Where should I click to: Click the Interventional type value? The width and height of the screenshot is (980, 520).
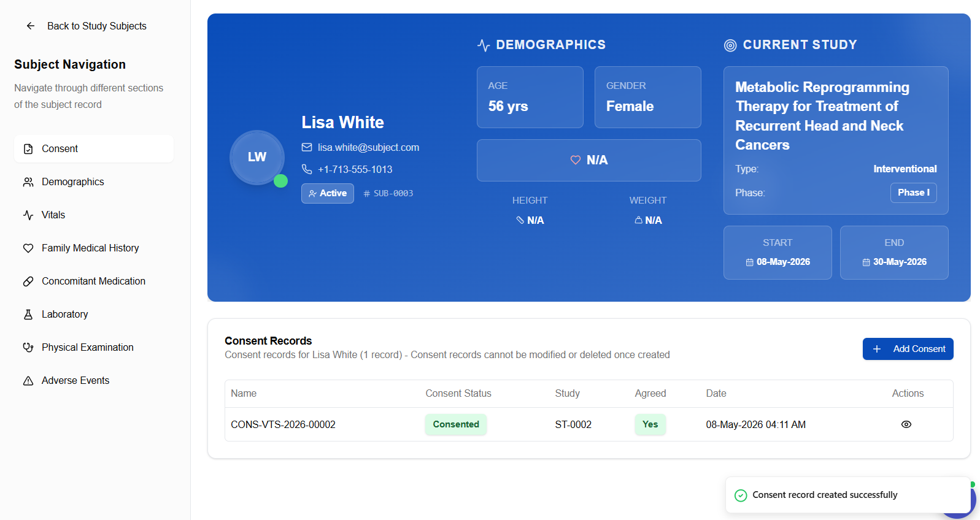[905, 169]
